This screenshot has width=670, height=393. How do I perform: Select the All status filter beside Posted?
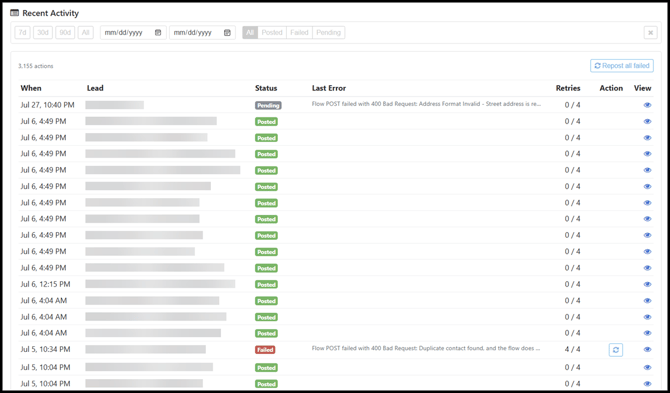[250, 32]
